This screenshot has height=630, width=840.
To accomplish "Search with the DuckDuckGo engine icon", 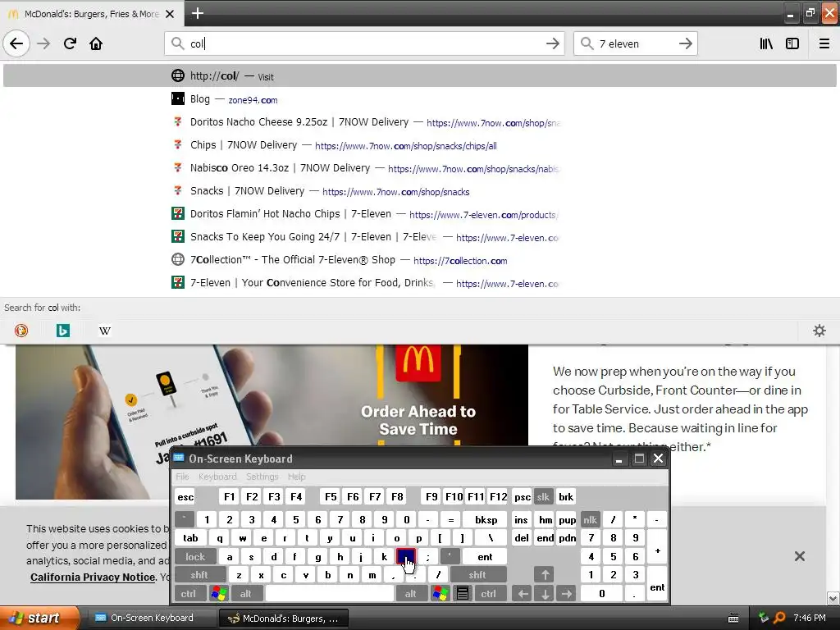I will coord(21,331).
